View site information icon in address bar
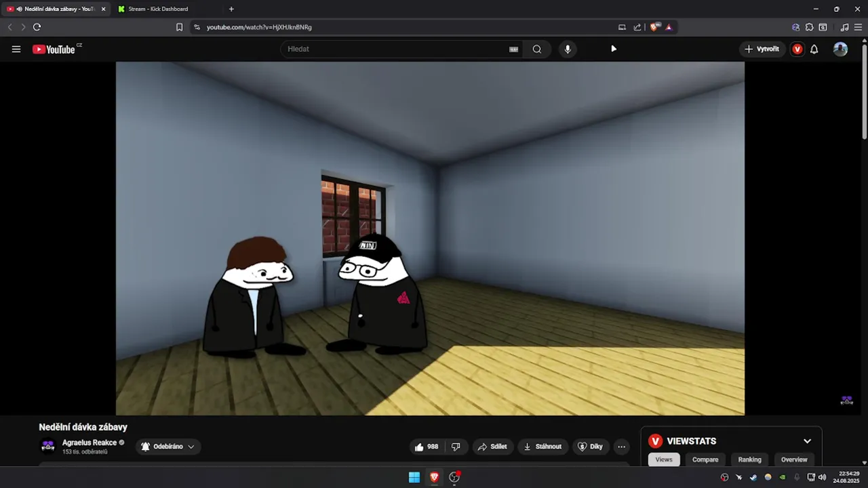The image size is (868, 488). click(197, 27)
